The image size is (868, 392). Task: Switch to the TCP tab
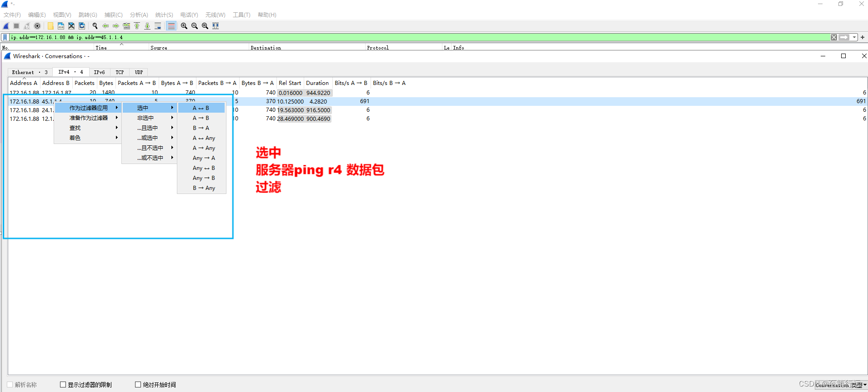click(120, 72)
